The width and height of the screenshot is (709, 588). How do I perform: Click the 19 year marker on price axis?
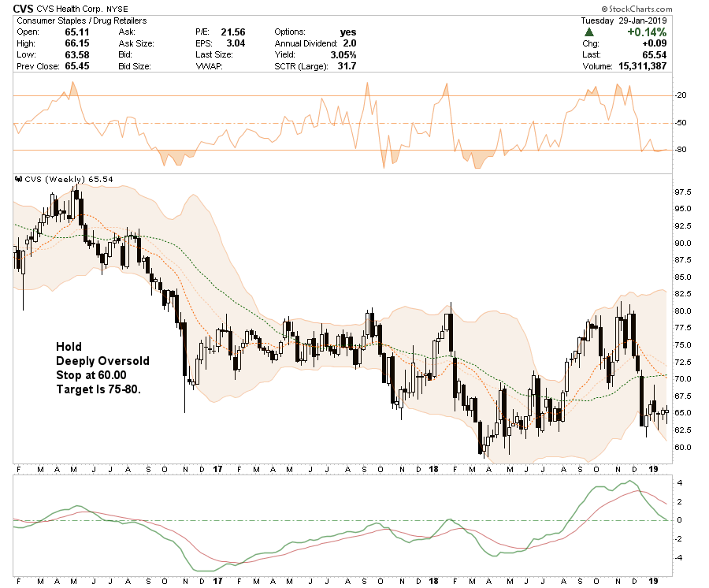click(x=653, y=469)
